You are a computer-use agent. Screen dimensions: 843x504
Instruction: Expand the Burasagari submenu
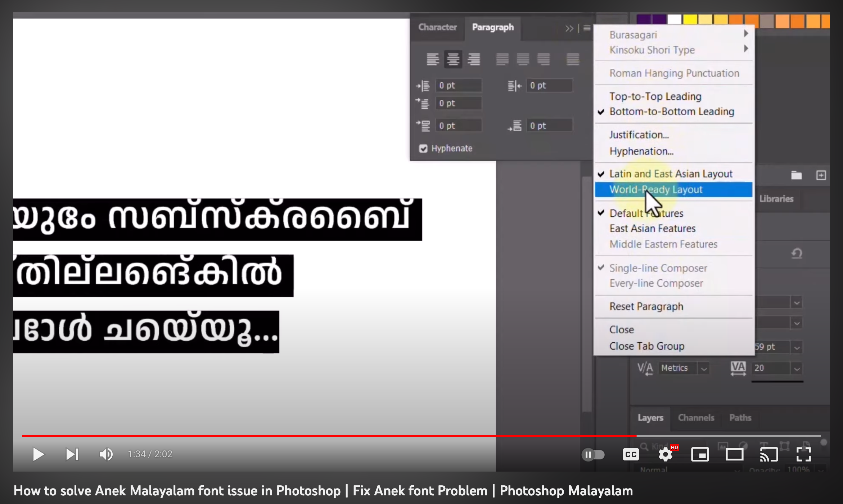[673, 35]
